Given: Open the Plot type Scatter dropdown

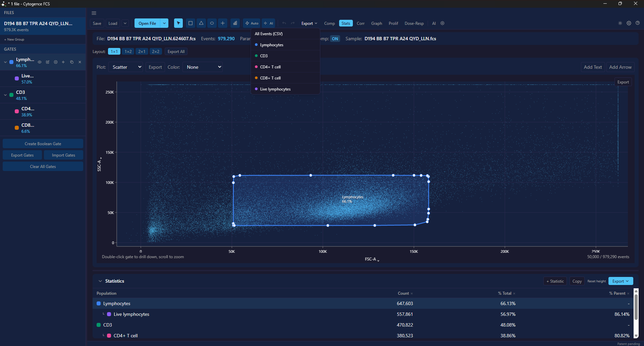Looking at the screenshot, I should click(x=126, y=67).
